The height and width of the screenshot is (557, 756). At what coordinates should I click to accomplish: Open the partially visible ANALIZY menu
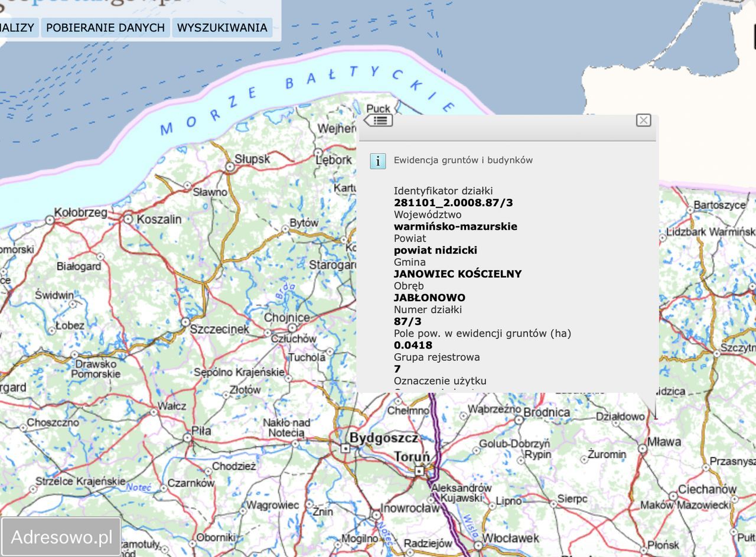[x=18, y=28]
